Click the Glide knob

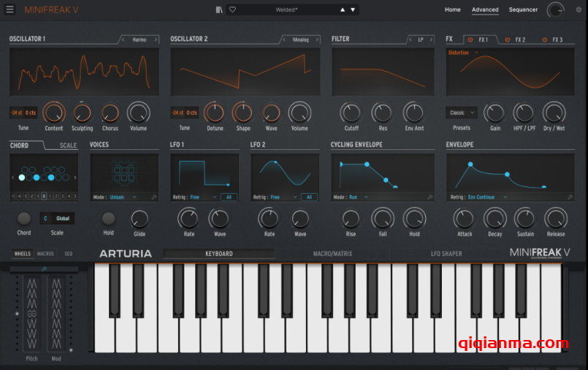coord(139,219)
